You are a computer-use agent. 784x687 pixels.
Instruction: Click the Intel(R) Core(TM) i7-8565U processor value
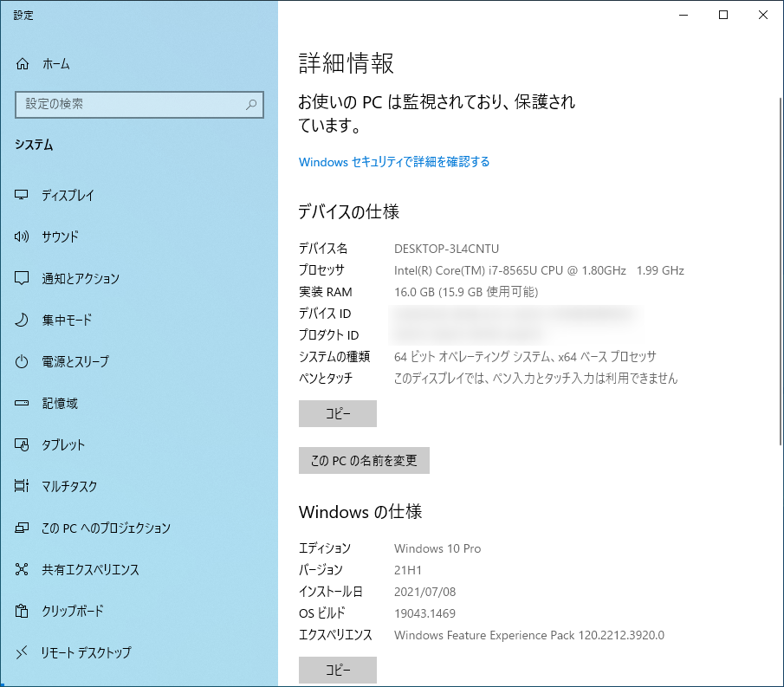(539, 270)
